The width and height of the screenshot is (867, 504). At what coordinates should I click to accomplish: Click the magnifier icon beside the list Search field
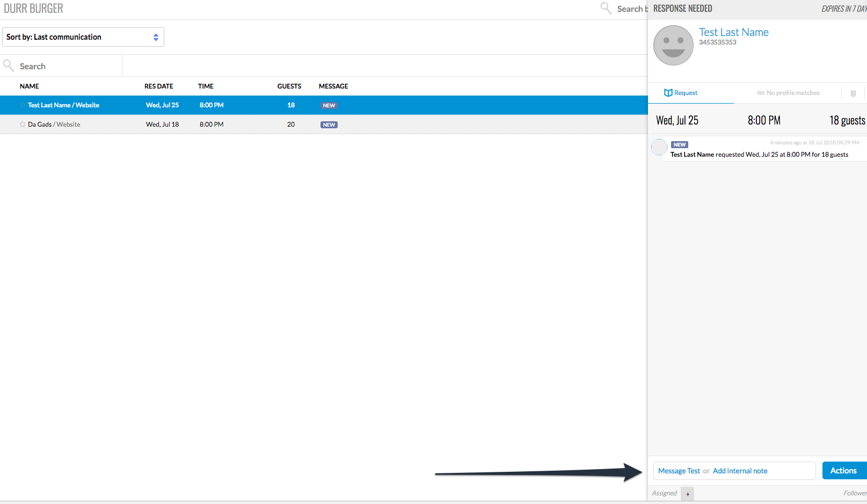tap(9, 65)
